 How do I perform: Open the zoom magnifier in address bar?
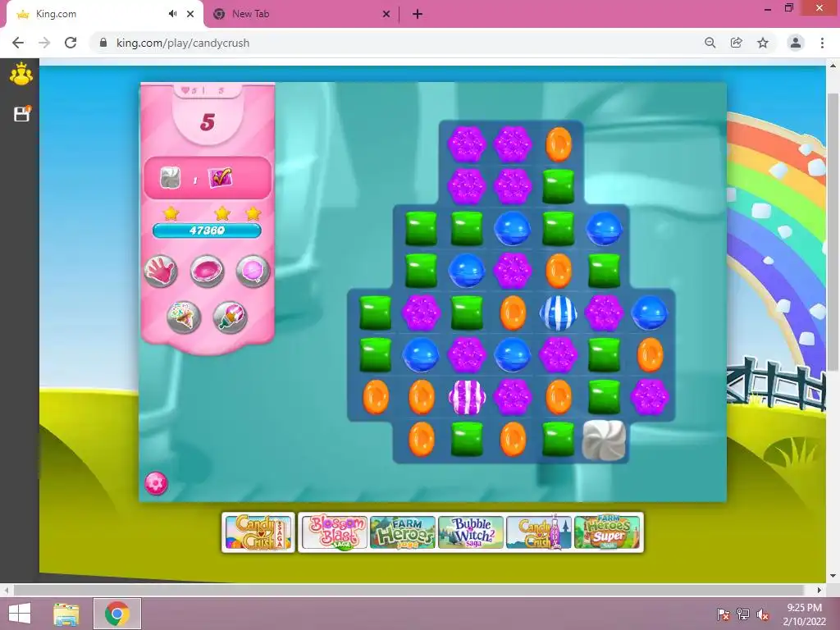(x=710, y=43)
